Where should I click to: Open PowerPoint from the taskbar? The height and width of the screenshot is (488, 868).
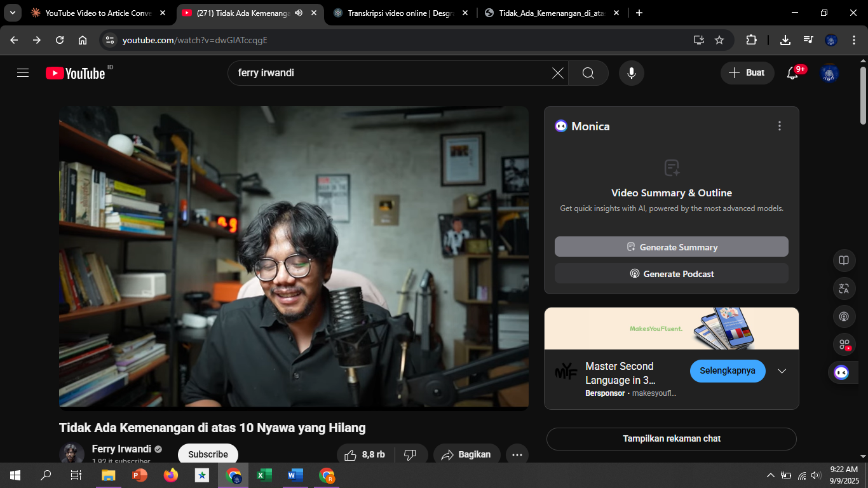pos(139,475)
